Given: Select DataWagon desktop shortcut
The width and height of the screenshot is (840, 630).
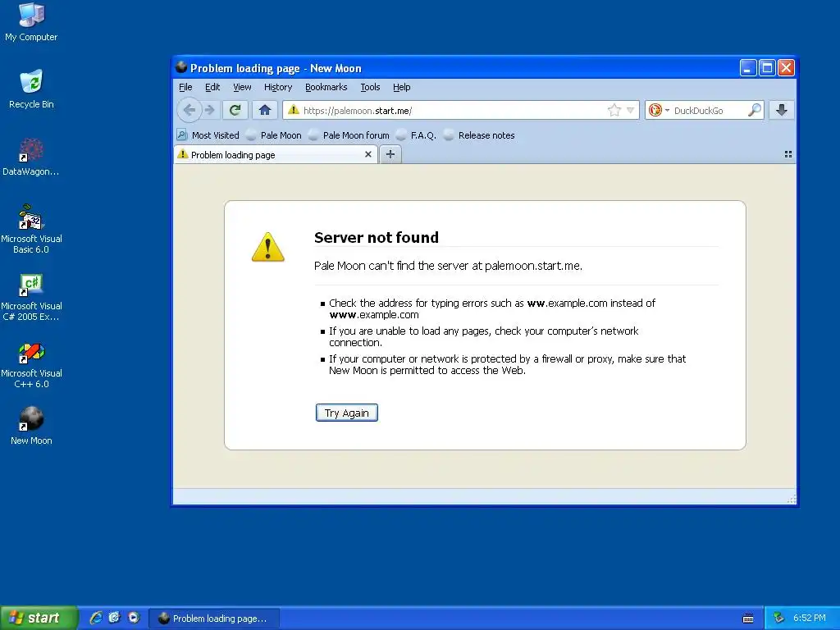Looking at the screenshot, I should click(x=31, y=157).
